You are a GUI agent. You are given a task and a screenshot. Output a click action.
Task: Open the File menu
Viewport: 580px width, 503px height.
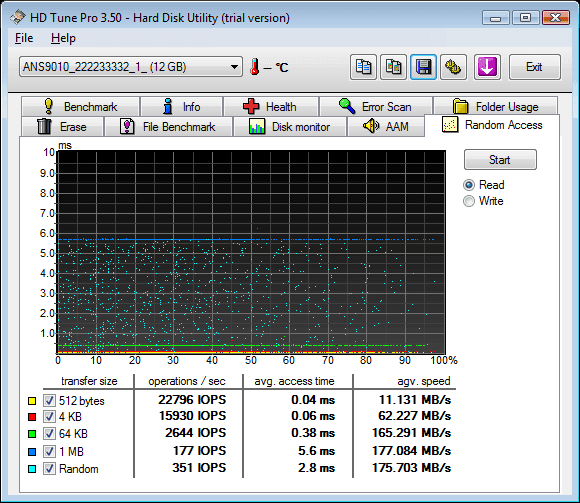tap(24, 38)
